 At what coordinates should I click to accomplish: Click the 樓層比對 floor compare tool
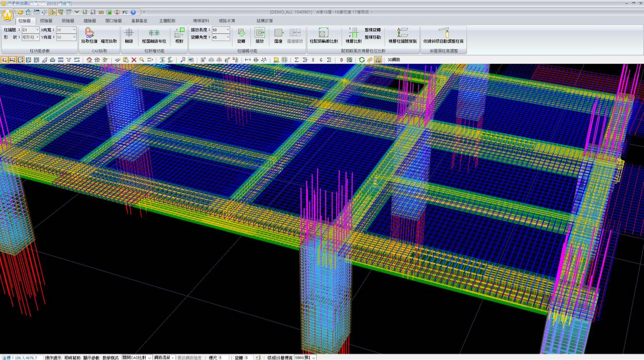click(x=354, y=37)
